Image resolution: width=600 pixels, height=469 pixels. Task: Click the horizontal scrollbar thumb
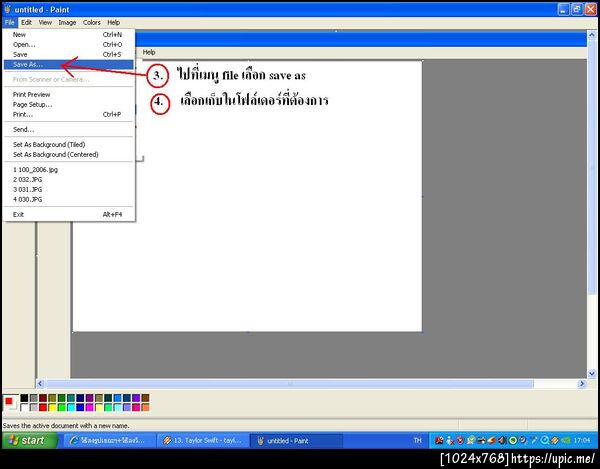coord(290,383)
